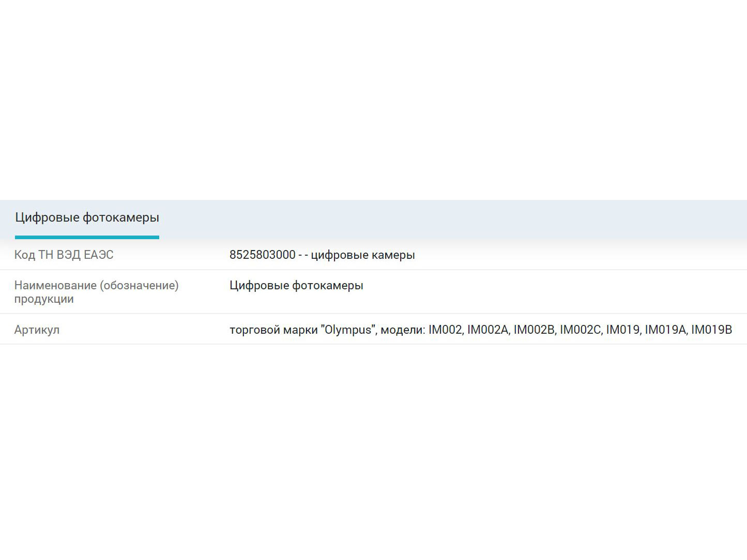Click the model code IM002B
This screenshot has height=560, width=747.
(x=534, y=330)
